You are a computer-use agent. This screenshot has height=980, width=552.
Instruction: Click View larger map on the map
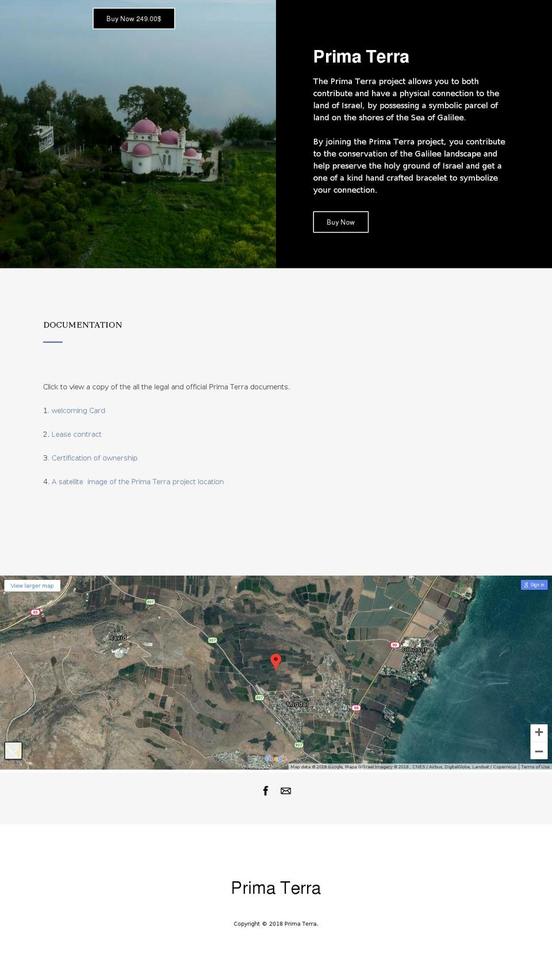coord(32,586)
